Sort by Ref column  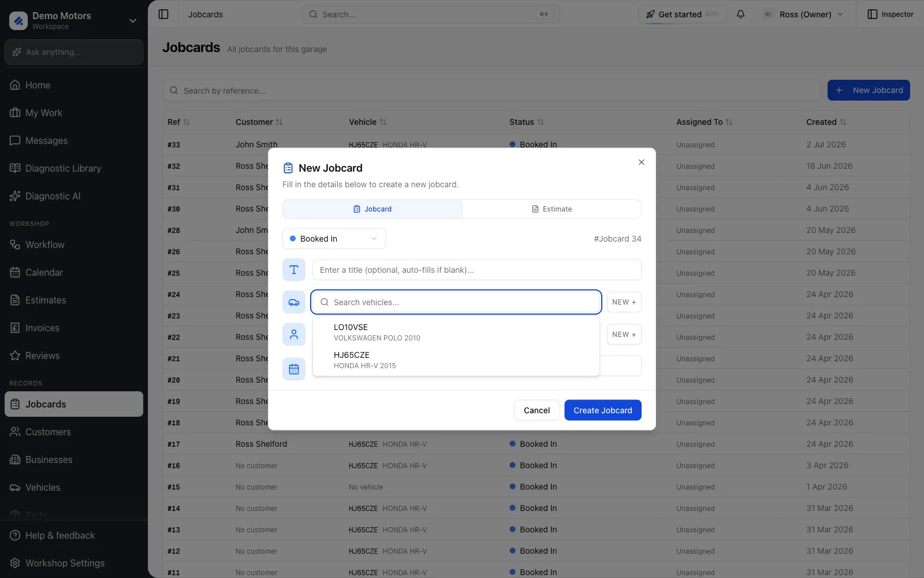178,122
